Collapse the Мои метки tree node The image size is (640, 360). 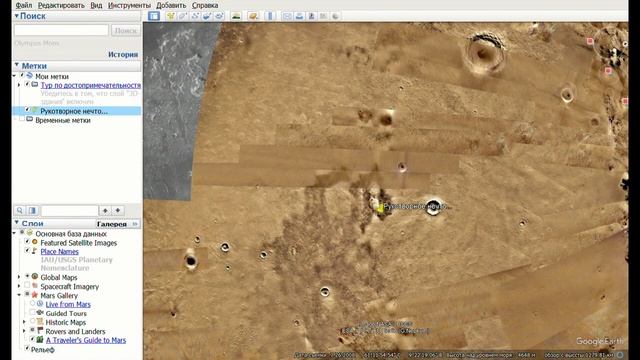coord(15,76)
